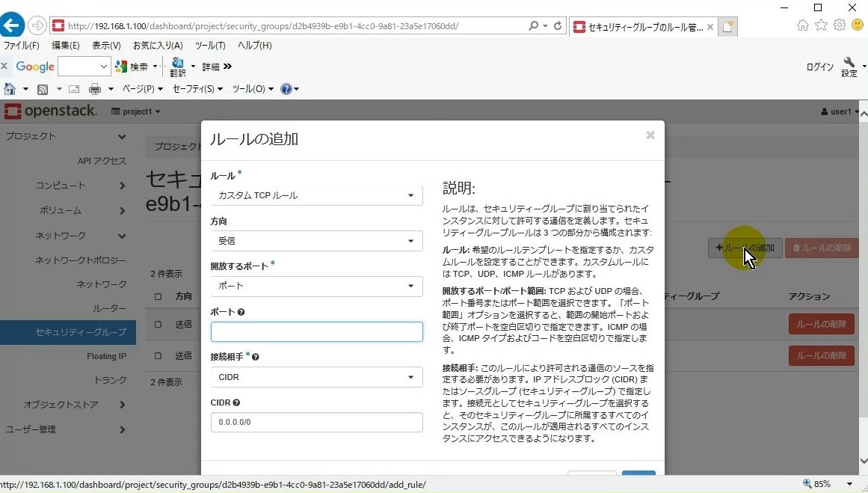This screenshot has width=868, height=493.
Task: Click the 接続相手 help question icon
Action: click(x=255, y=357)
